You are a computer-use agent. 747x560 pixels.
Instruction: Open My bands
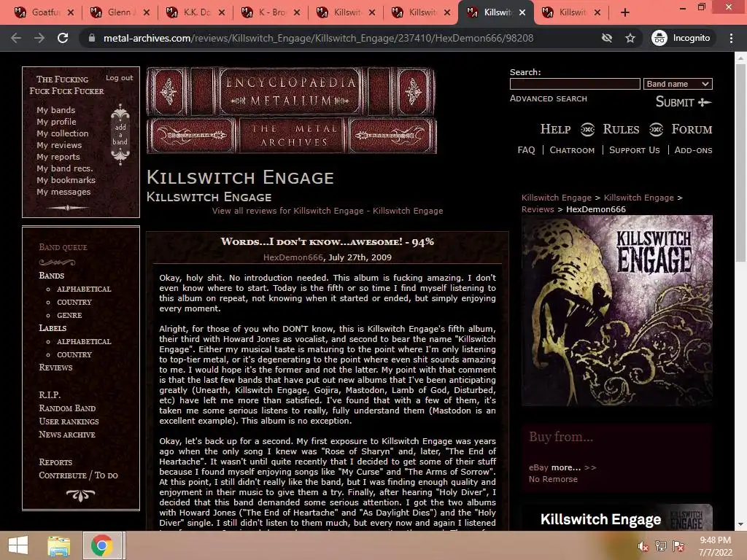(55, 110)
